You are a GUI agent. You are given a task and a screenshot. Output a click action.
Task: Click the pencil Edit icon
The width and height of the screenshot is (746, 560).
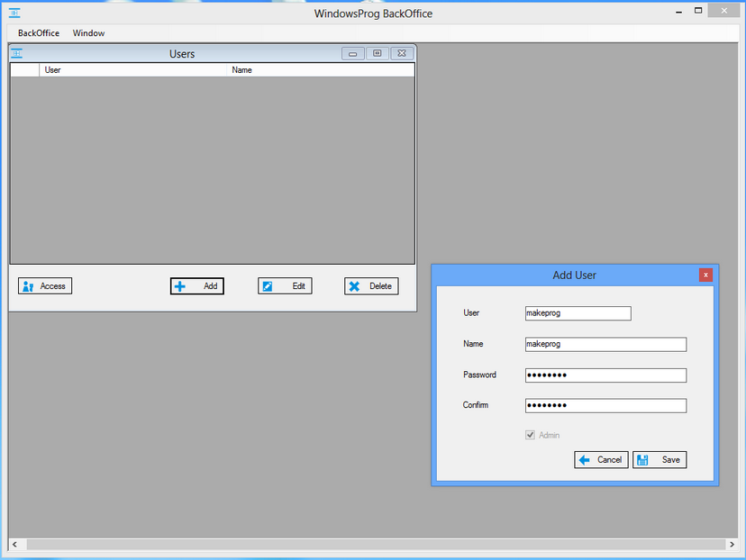pos(269,285)
